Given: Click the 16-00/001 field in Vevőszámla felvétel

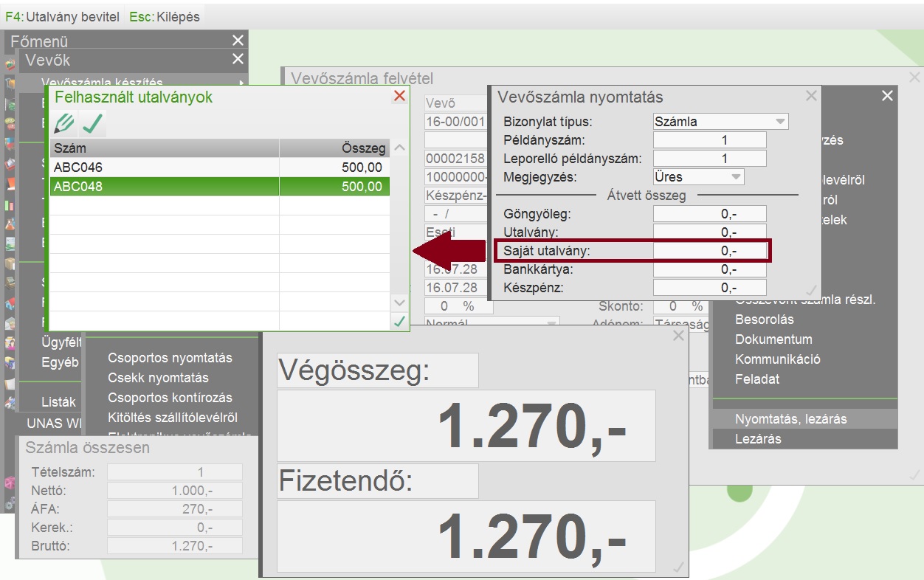Looking at the screenshot, I should [x=455, y=122].
